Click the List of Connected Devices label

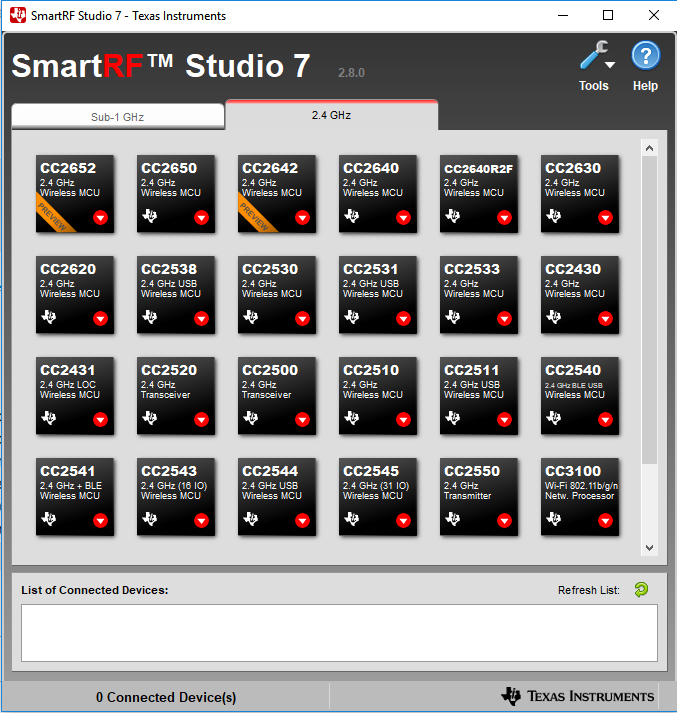tap(95, 590)
